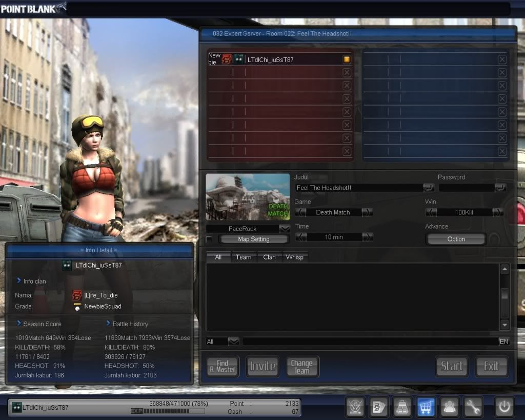
Task: Select the Team chat tab
Action: pos(244,257)
